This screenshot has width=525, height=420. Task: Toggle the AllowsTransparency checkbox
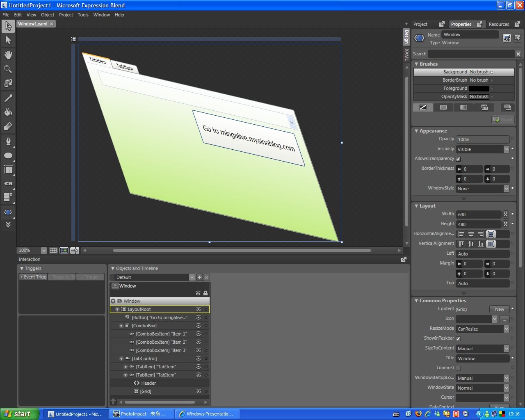[458, 159]
